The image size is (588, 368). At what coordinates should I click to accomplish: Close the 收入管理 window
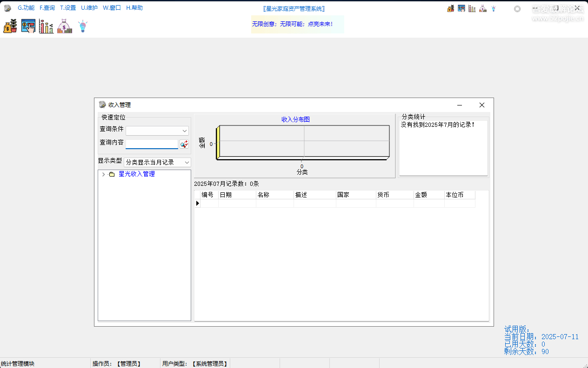coord(482,105)
